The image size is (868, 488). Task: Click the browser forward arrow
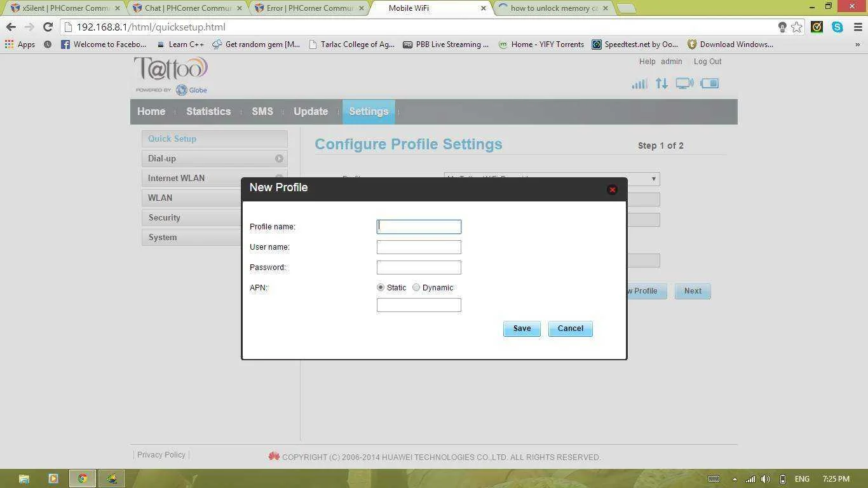tap(29, 27)
